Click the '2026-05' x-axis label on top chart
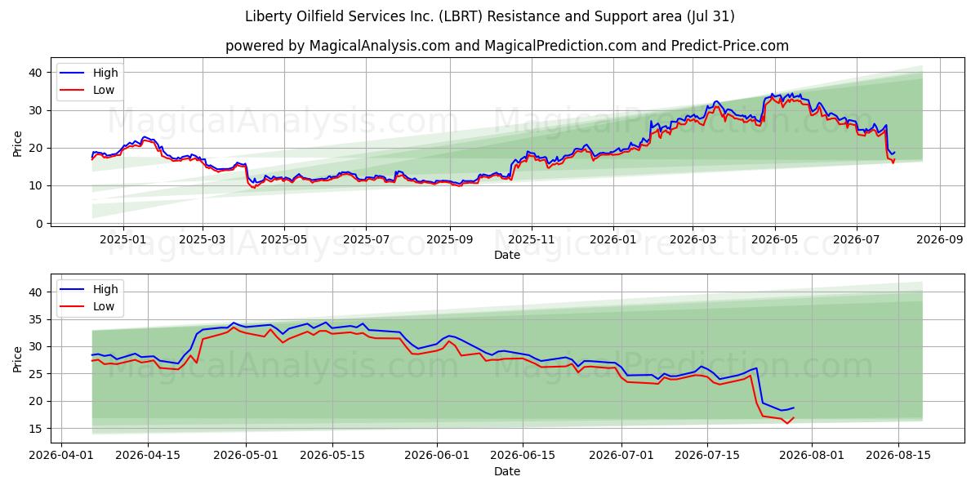The image size is (980, 490). point(774,240)
